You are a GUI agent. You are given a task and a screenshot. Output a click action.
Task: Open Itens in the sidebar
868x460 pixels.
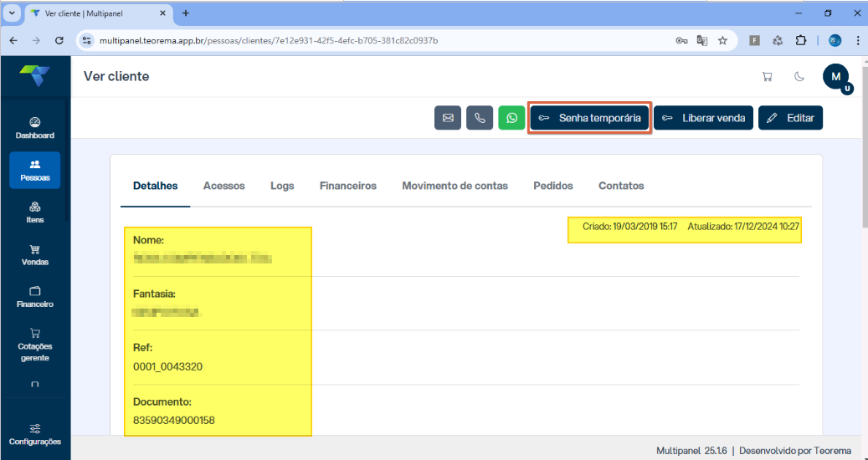coord(35,212)
